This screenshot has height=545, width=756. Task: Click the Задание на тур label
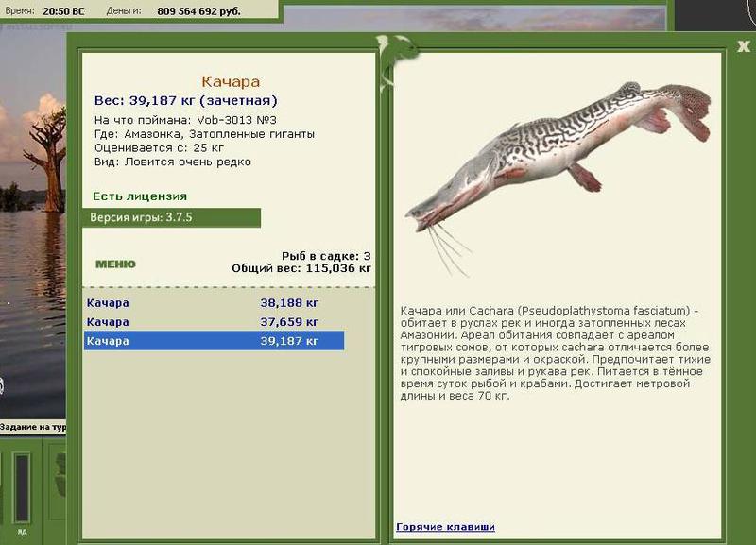(33, 427)
